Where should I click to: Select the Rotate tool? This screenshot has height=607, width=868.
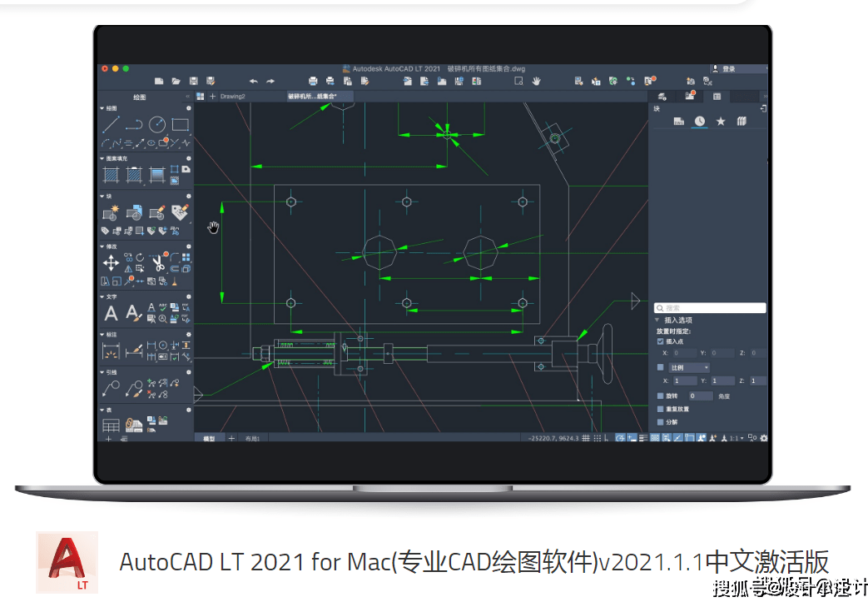(x=140, y=257)
